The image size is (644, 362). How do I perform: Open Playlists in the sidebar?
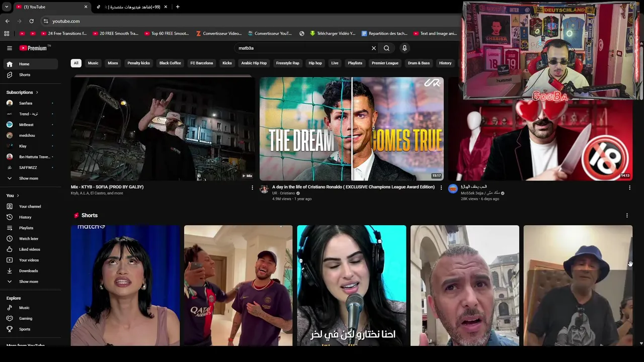coord(30,228)
